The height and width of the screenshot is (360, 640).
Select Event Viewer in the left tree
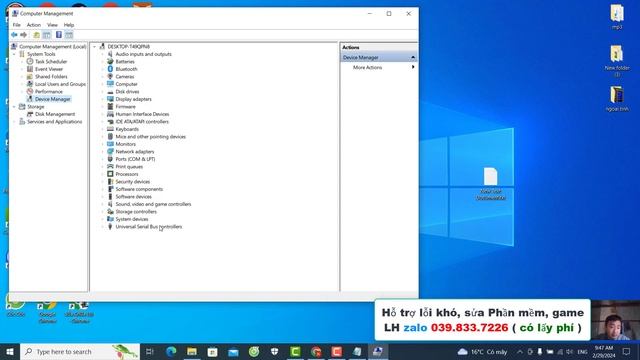(x=49, y=69)
